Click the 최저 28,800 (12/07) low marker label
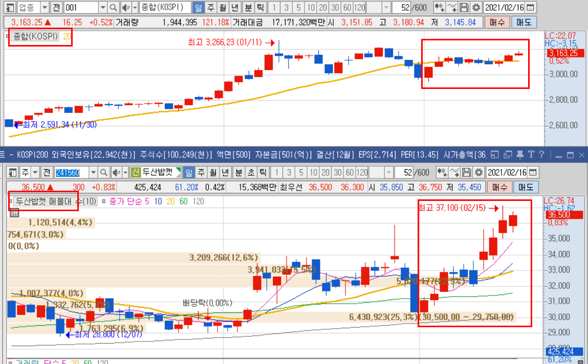This screenshot has height=364, width=588. 108,334
